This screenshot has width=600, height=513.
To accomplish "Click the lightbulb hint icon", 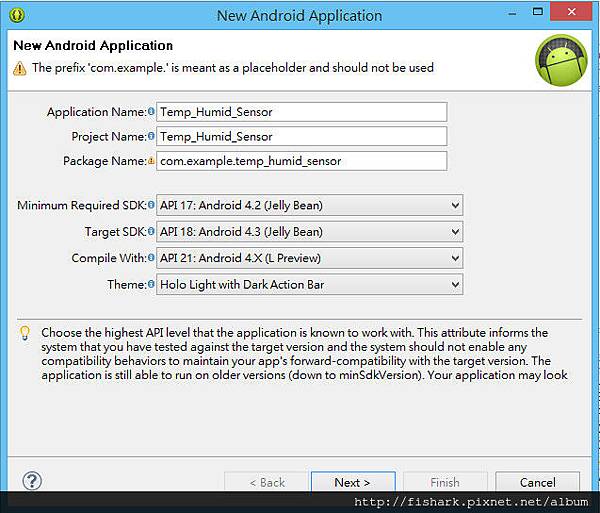I will pyautogui.click(x=25, y=333).
